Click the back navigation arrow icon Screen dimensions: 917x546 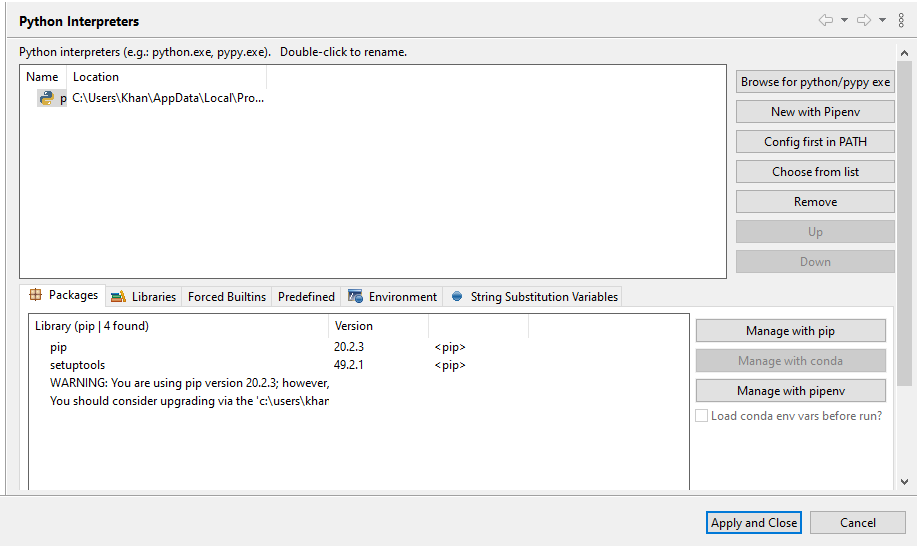coord(825,20)
